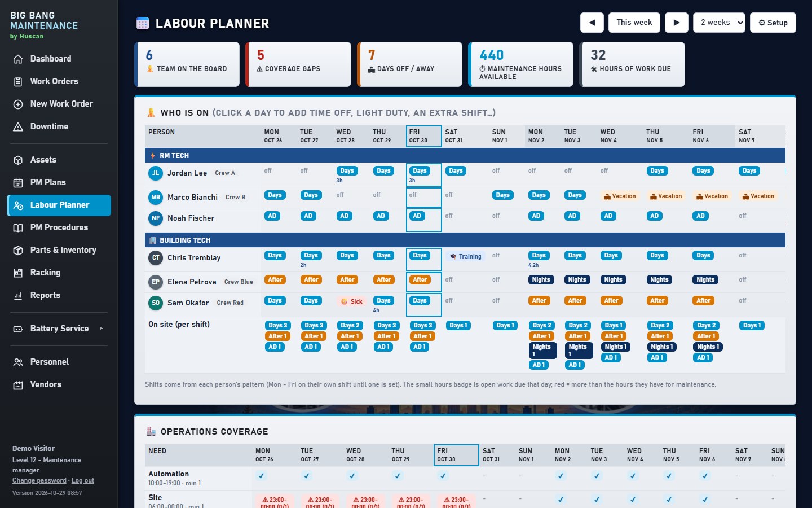Click Elena Petrova's Nights shift on Mon Nov 2
Image resolution: width=812 pixels, height=508 pixels.
(x=541, y=280)
